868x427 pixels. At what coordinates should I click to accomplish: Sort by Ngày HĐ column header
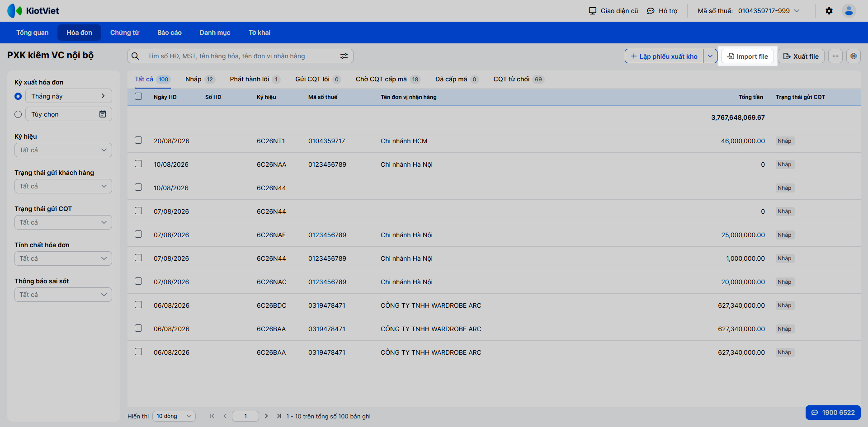(x=165, y=97)
